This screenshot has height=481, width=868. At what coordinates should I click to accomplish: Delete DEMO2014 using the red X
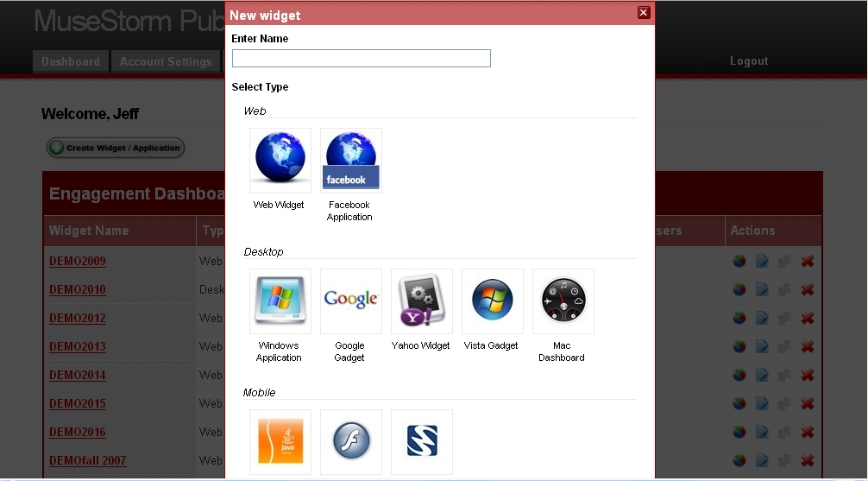tap(808, 375)
